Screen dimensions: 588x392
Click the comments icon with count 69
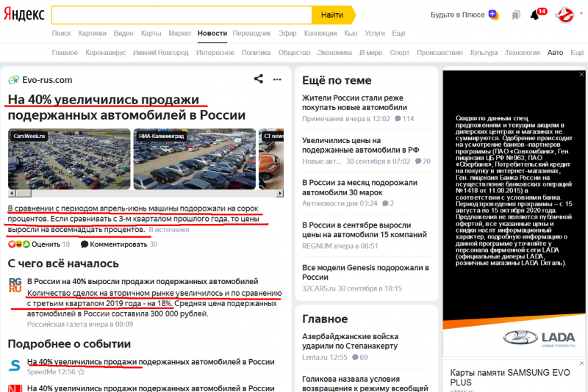pos(355,357)
